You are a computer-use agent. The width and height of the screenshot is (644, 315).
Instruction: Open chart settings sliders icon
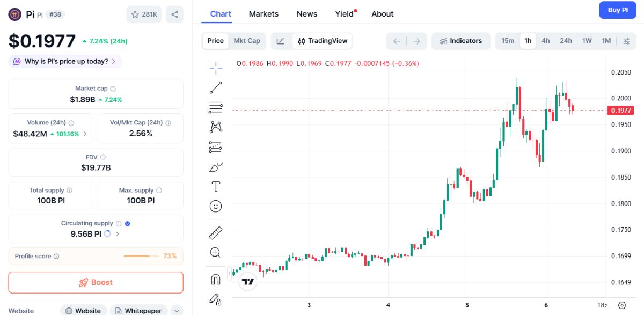(x=626, y=41)
